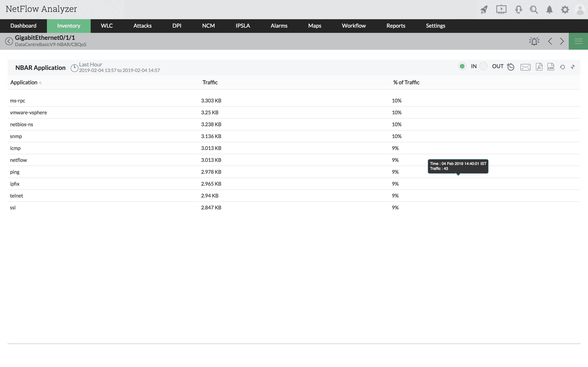
Task: Click the rocket quick-start icon
Action: pos(484,10)
